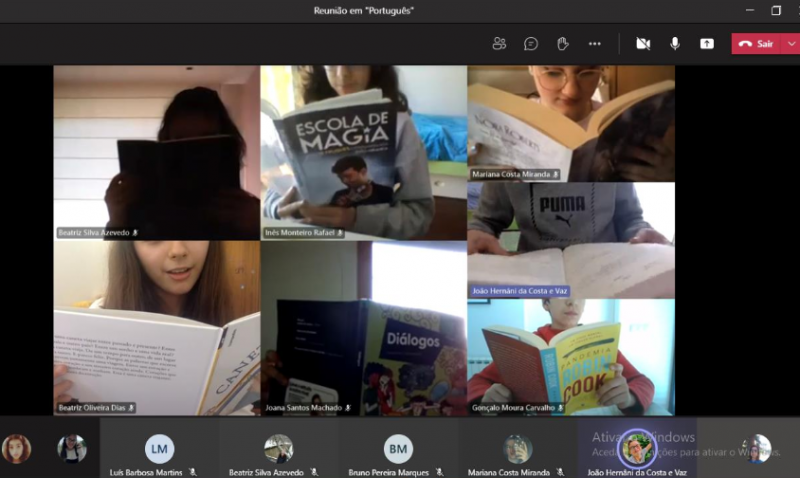Click the share content icon
This screenshot has width=800, height=478.
tap(707, 44)
